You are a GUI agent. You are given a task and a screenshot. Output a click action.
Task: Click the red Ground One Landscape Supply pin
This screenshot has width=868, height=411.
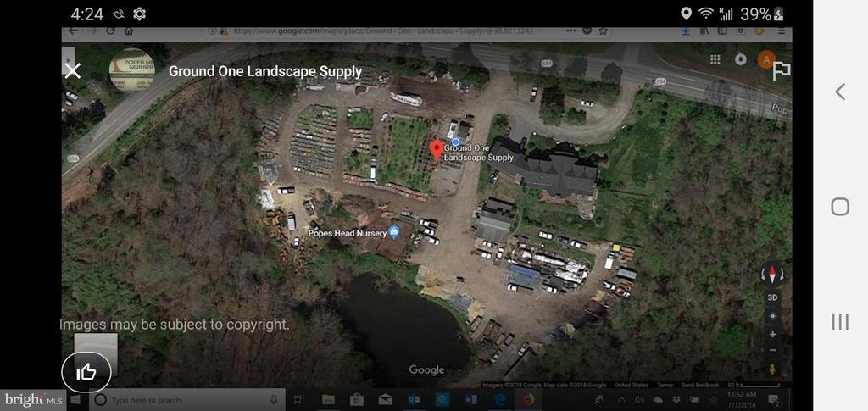437,151
